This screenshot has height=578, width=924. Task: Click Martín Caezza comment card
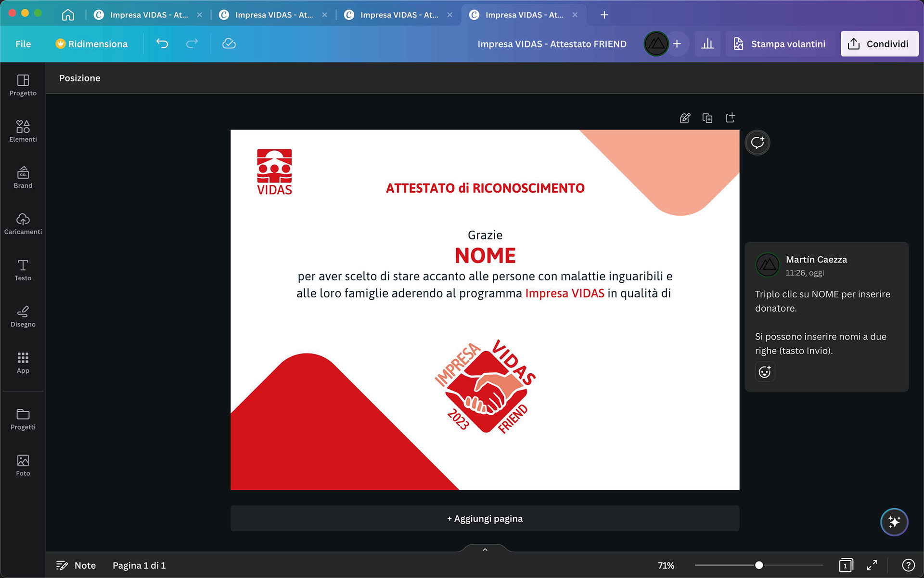826,316
